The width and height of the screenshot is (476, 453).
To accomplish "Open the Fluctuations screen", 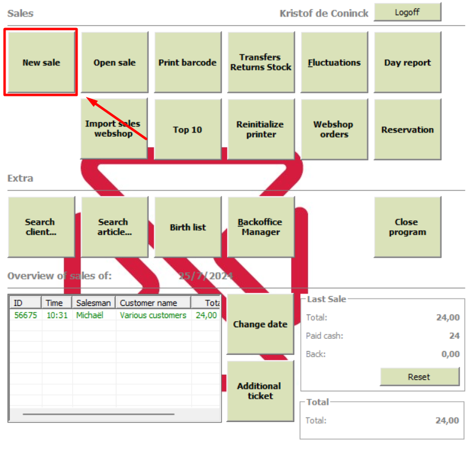I will 334,62.
